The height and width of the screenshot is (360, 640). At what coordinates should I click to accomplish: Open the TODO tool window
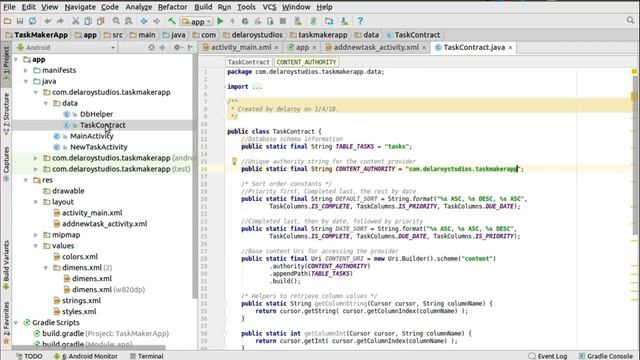click(29, 356)
